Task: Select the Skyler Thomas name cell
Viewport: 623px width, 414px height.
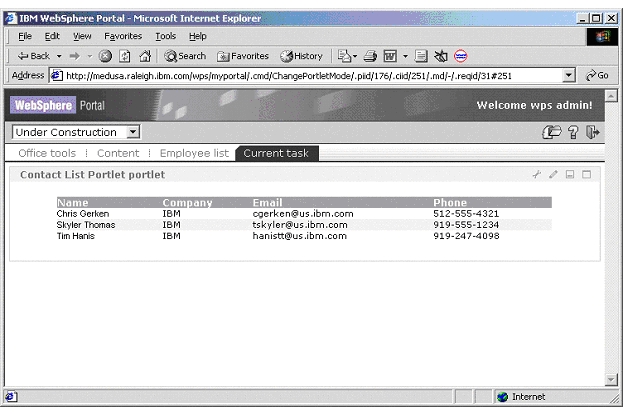Action: pyautogui.click(x=86, y=225)
